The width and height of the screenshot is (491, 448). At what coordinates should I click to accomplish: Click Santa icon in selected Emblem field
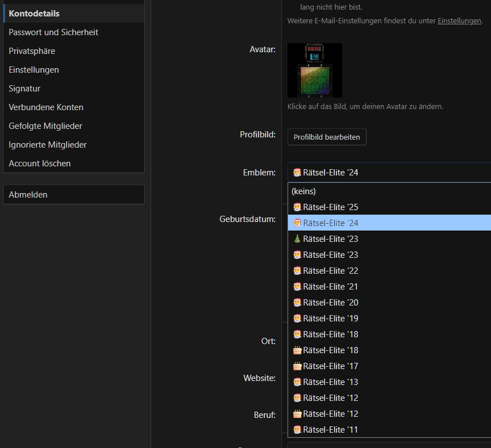click(x=297, y=173)
